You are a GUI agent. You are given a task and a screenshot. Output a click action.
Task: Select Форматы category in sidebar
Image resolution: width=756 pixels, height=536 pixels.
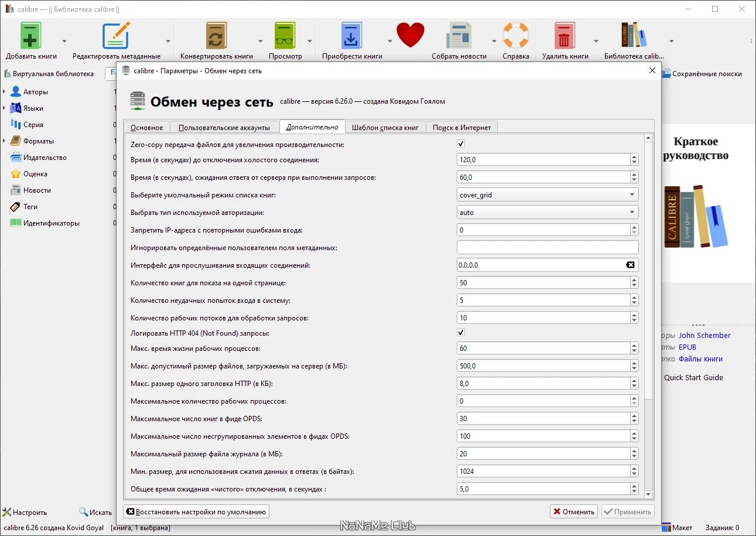coord(38,141)
